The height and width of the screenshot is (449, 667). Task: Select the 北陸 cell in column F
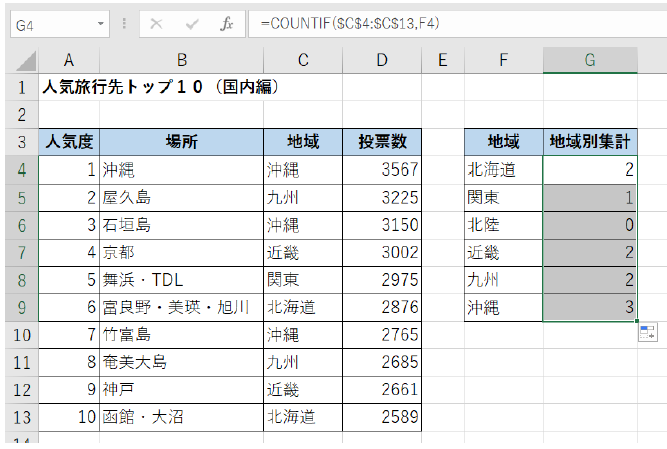[x=504, y=224]
